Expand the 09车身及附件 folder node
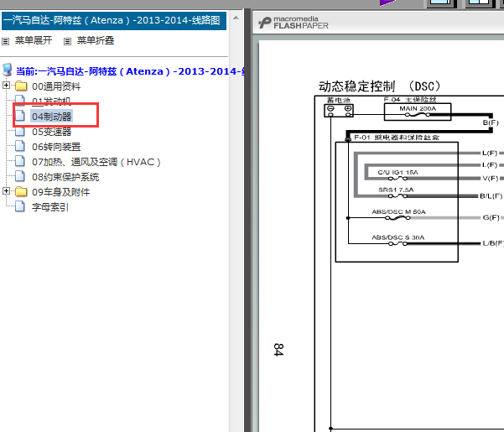Image resolution: width=504 pixels, height=432 pixels. coord(6,191)
